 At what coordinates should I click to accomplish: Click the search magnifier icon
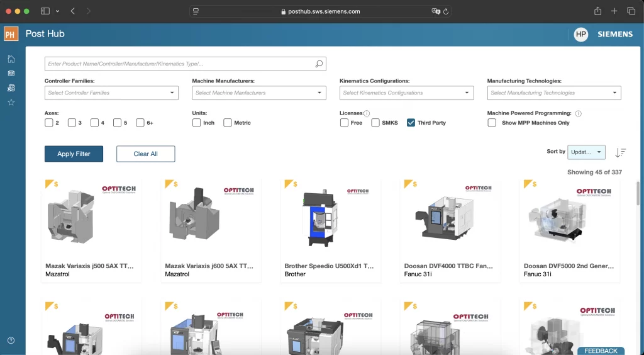[319, 64]
